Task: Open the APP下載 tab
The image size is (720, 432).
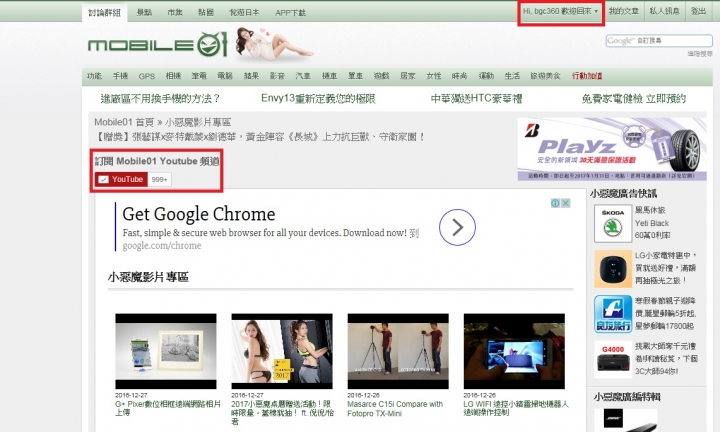Action: tap(291, 13)
